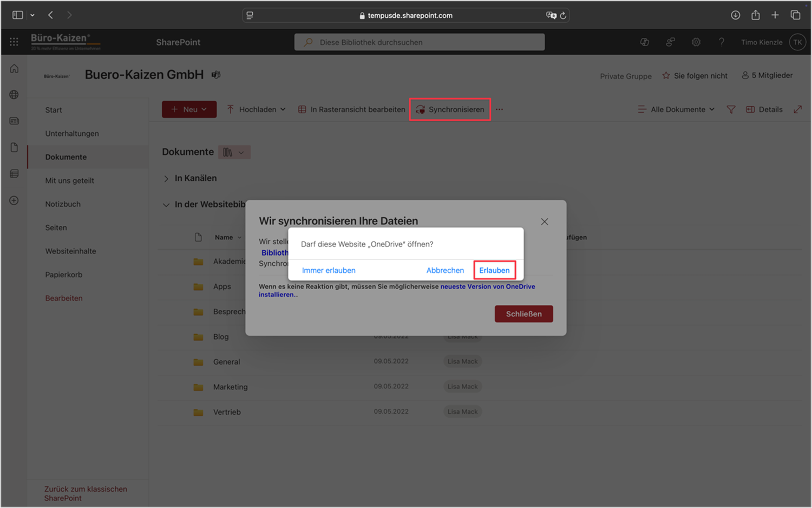
Task: Open the Neu dropdown button
Action: coord(189,109)
